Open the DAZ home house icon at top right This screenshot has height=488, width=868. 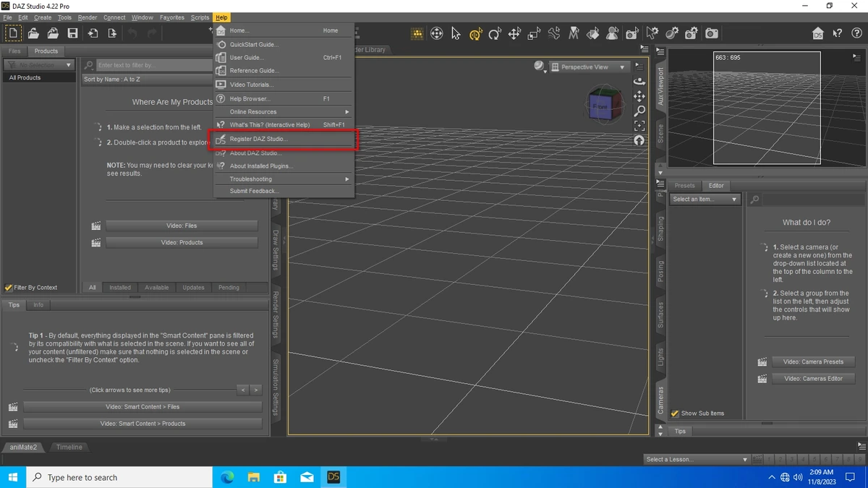click(x=818, y=33)
